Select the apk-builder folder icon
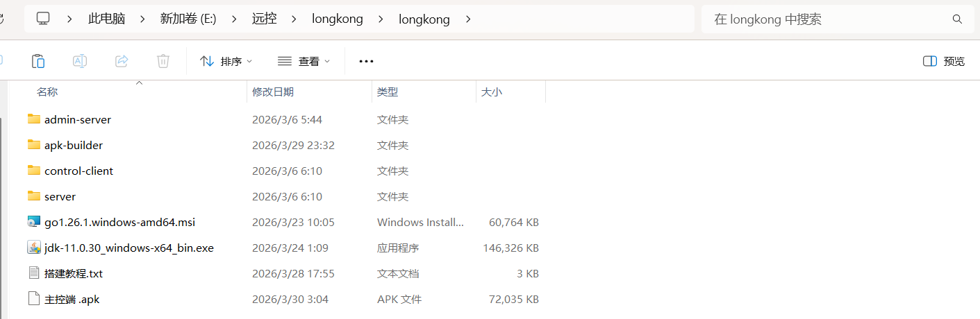This screenshot has height=319, width=980. pos(34,144)
